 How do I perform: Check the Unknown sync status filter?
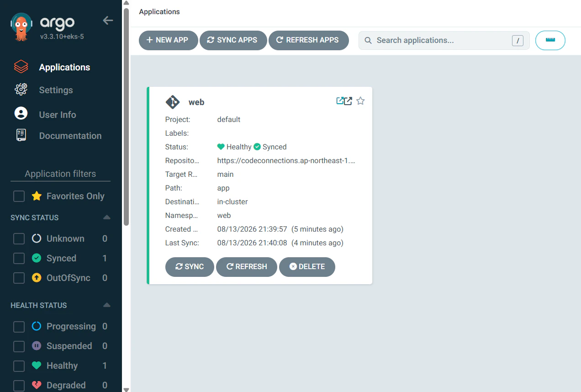click(19, 239)
